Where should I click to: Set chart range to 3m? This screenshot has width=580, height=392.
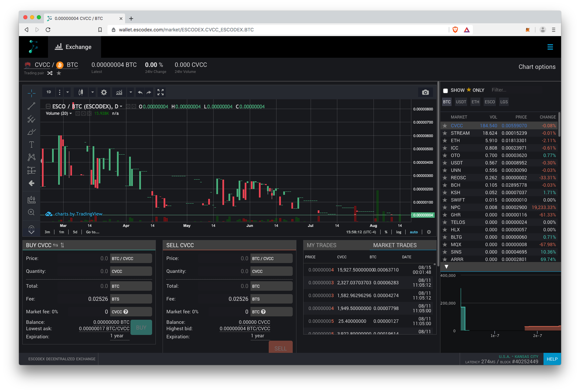[47, 232]
